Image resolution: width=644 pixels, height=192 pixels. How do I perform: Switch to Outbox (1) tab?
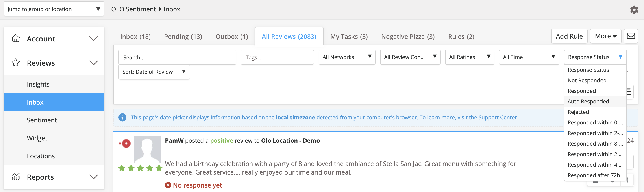[232, 37]
